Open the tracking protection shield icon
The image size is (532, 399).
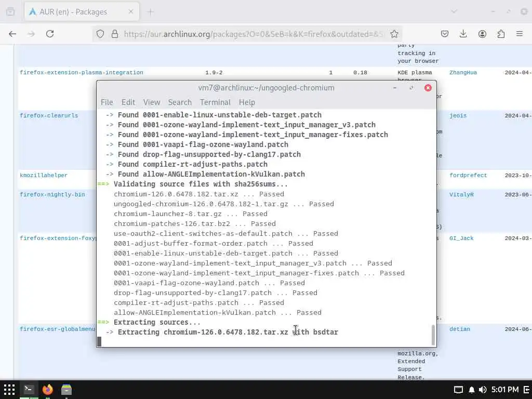pos(100,34)
